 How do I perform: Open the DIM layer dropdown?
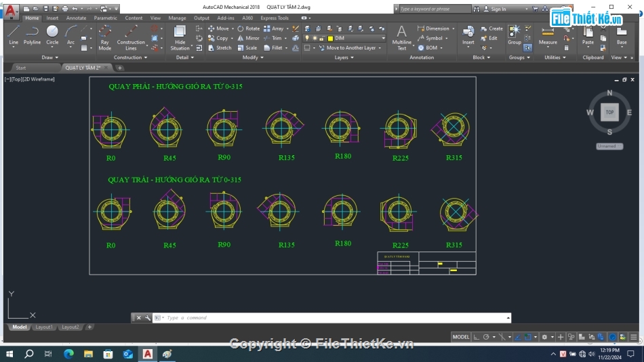383,38
